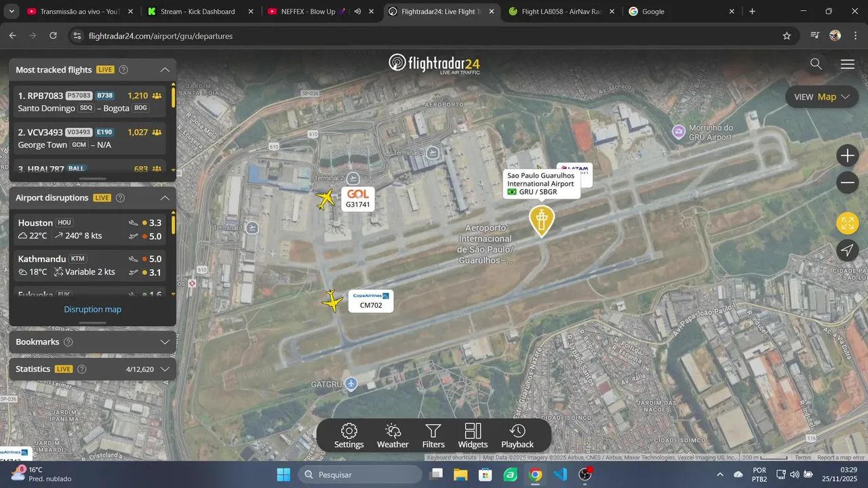Click Sao Paulo Guarulhos airport label
This screenshot has width=868, height=488.
541,184
